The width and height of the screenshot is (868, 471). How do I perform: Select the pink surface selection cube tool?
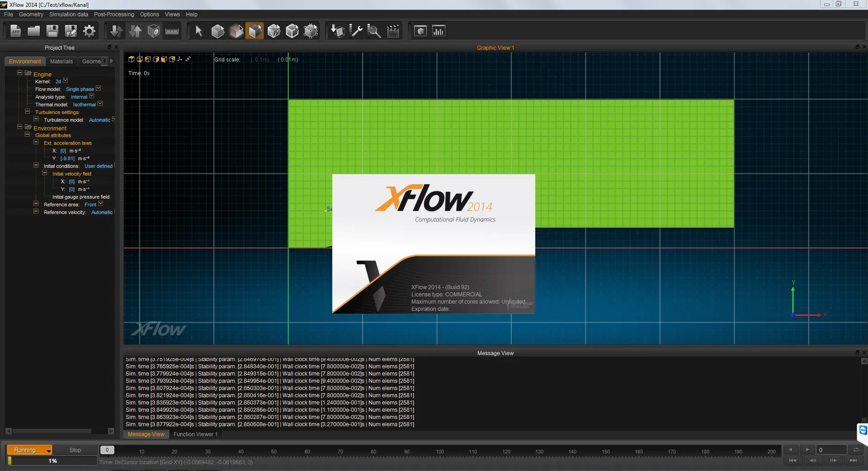[236, 31]
